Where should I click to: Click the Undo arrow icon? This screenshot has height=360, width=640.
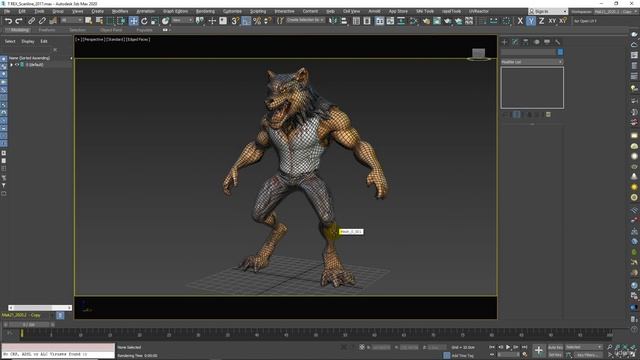point(8,21)
